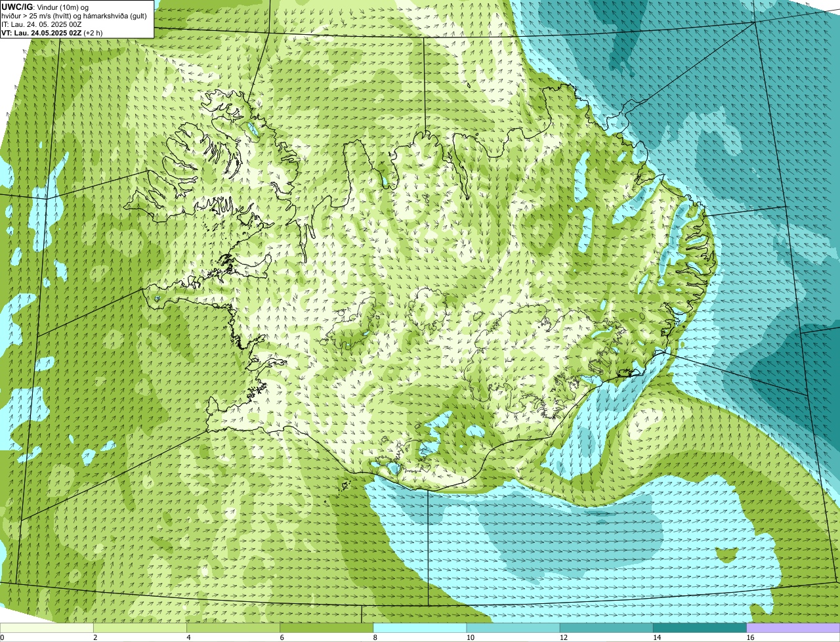Click the 'hviður > 25 m/s (hvítt)' description line
Image resolution: width=840 pixels, height=642 pixels.
pos(74,16)
